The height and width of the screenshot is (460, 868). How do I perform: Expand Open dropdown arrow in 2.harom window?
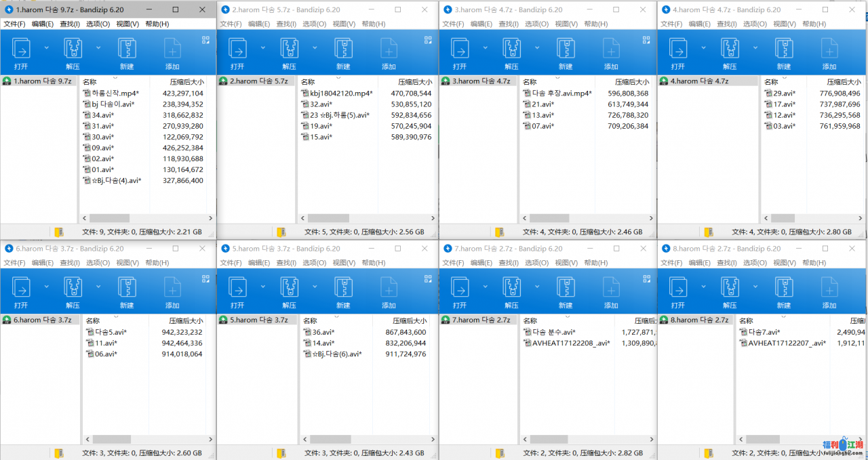[x=263, y=48]
